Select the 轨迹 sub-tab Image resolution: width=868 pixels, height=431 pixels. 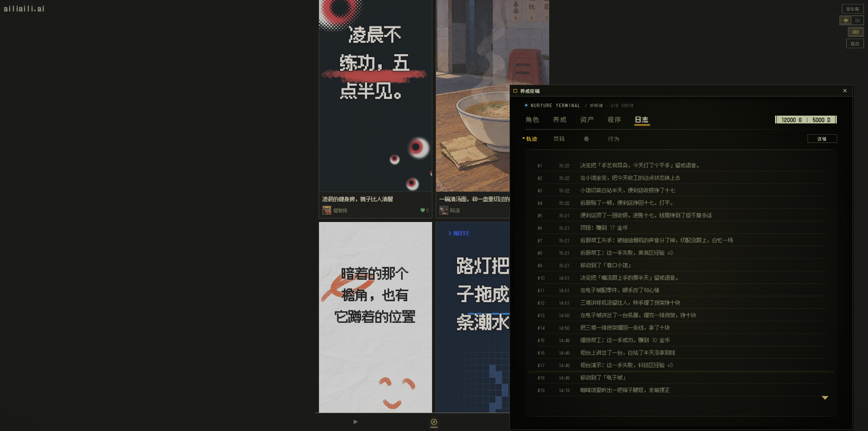click(531, 139)
